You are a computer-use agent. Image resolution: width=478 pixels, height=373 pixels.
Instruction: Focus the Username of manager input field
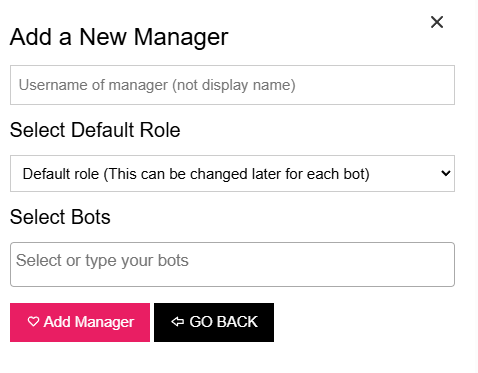(x=232, y=85)
